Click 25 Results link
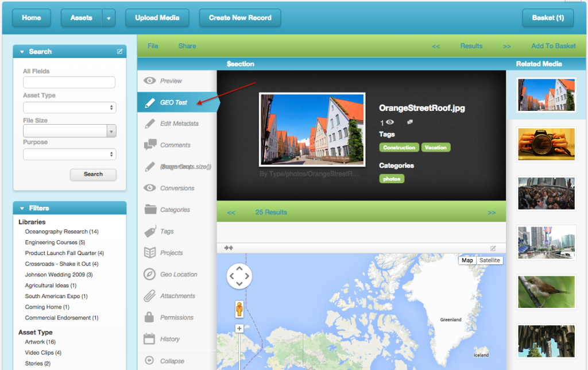The width and height of the screenshot is (588, 370). pos(271,212)
